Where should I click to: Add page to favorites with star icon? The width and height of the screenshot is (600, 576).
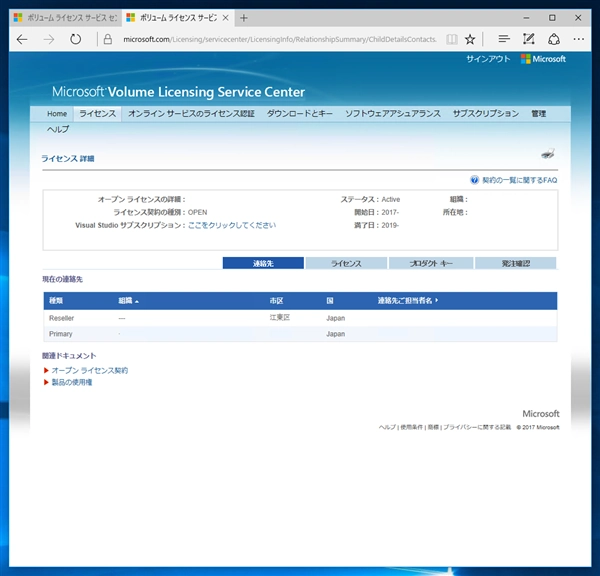tap(470, 39)
